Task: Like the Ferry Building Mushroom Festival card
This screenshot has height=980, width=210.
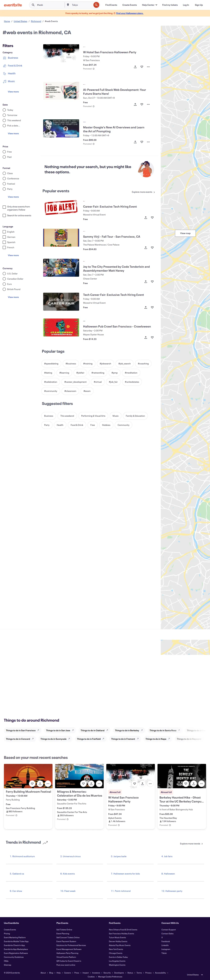Action: click(32, 784)
